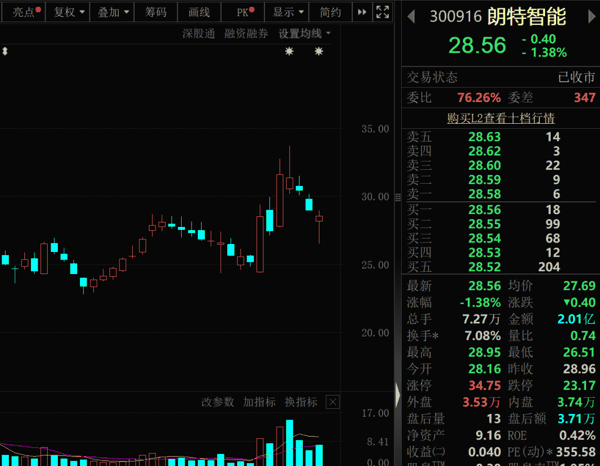Click the 跌停 price 23.17
The height and width of the screenshot is (466, 600).
[579, 385]
